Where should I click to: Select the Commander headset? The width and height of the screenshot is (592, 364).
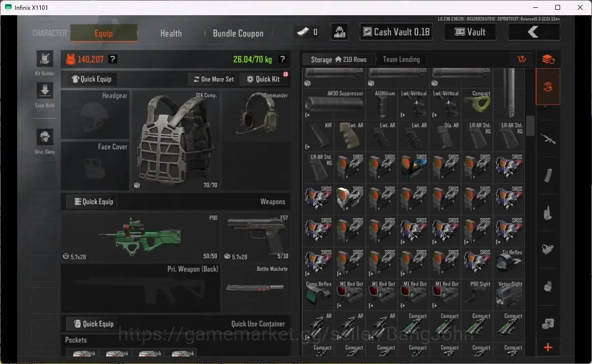tap(256, 115)
